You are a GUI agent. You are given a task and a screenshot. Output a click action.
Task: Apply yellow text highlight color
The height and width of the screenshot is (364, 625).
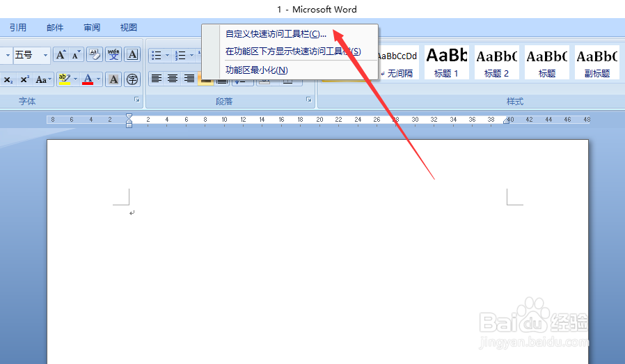point(64,79)
